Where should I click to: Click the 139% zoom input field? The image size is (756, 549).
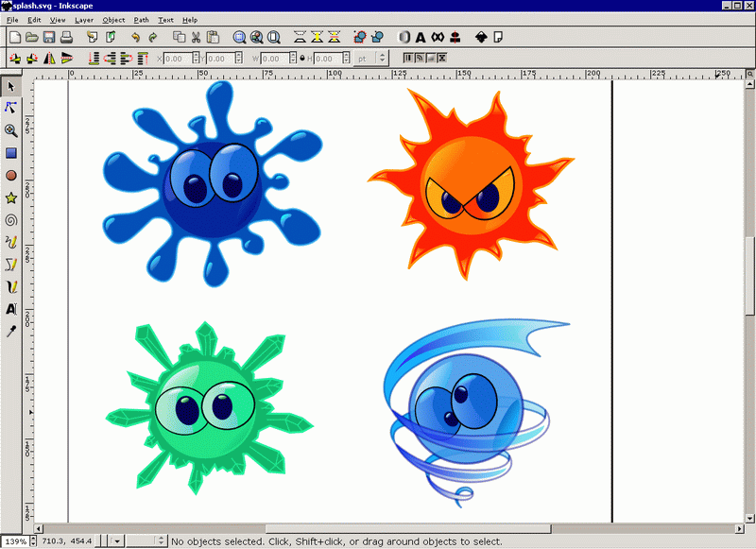pos(15,541)
